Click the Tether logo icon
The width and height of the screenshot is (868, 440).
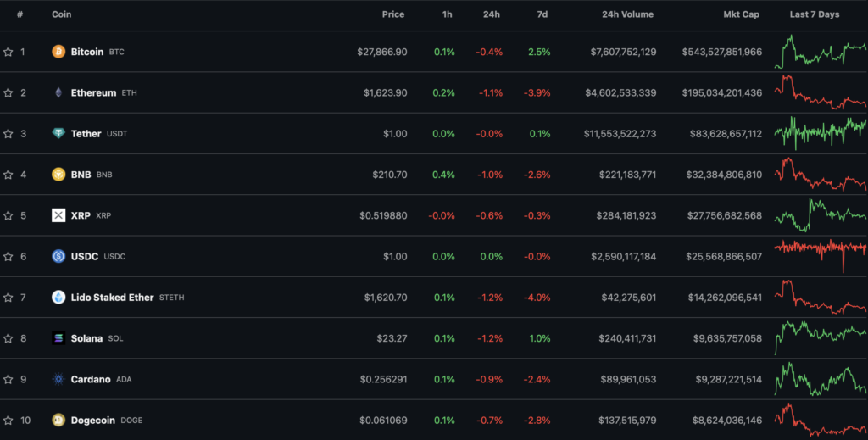click(x=58, y=134)
